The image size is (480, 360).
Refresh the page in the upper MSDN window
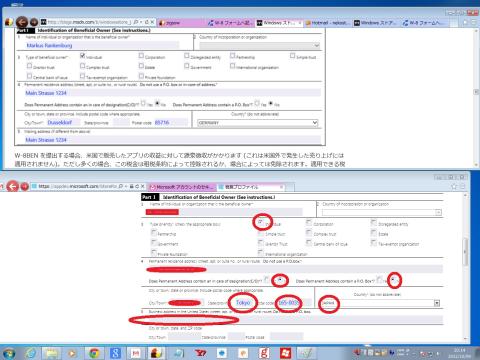[x=147, y=22]
